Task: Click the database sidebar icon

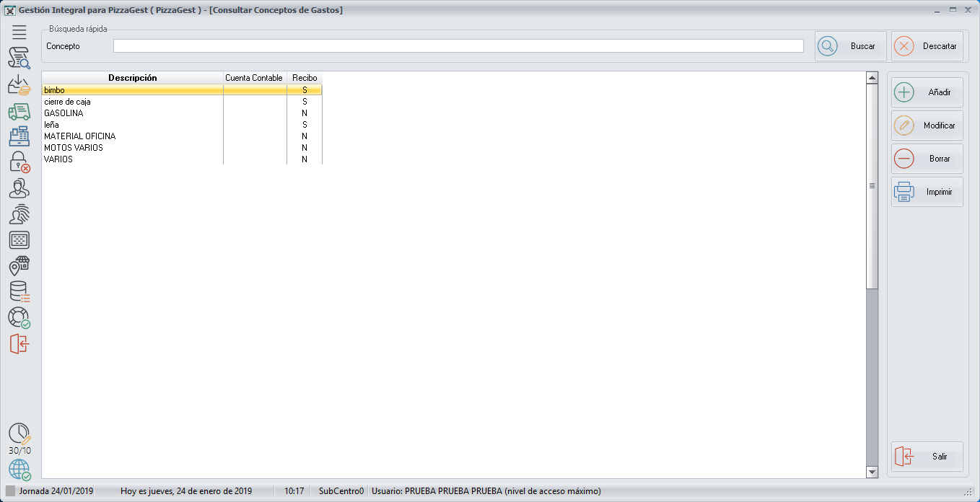Action: (x=19, y=291)
